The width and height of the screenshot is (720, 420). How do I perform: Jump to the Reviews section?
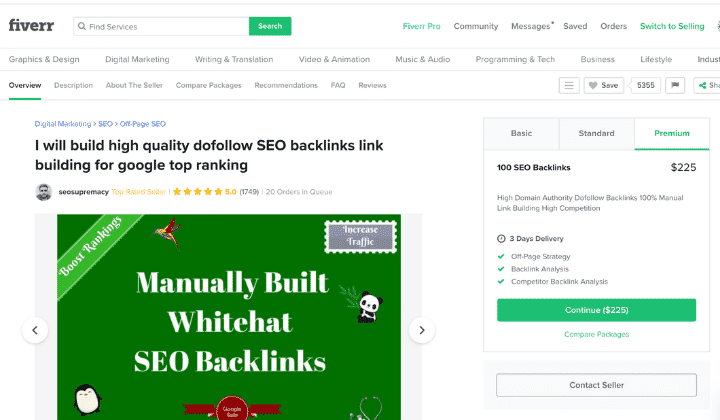click(372, 85)
